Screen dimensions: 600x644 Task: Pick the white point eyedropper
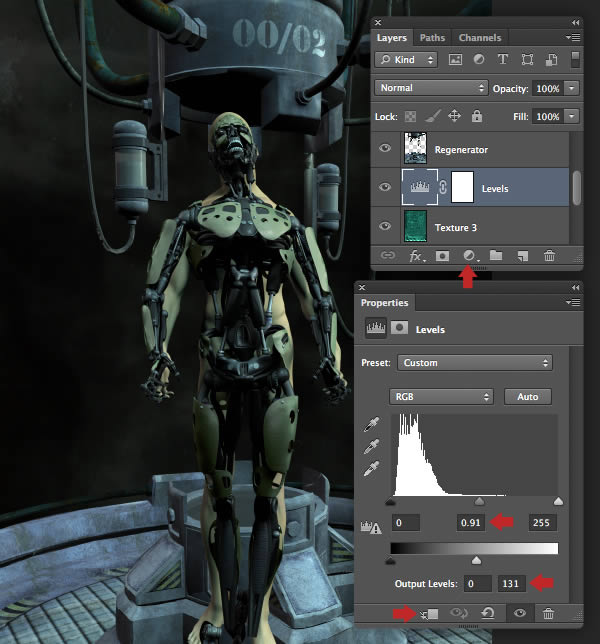click(371, 469)
